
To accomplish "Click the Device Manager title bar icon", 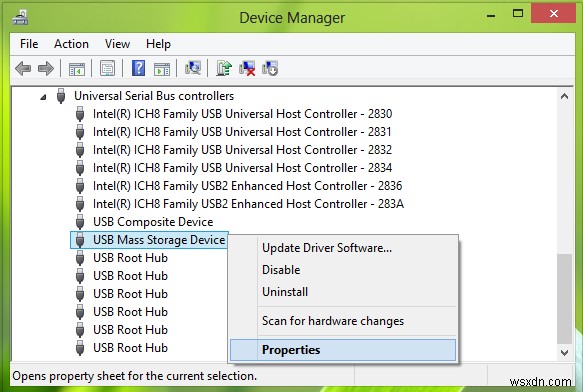I will pos(20,18).
